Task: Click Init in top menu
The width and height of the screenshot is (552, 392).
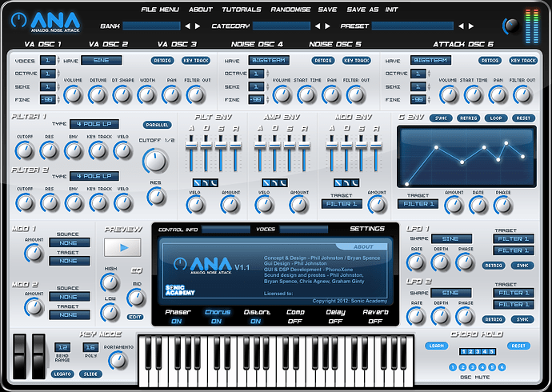Action: coord(391,10)
